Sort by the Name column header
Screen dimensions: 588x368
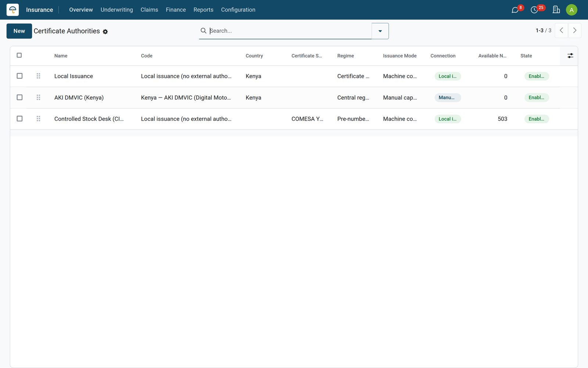[61, 56]
